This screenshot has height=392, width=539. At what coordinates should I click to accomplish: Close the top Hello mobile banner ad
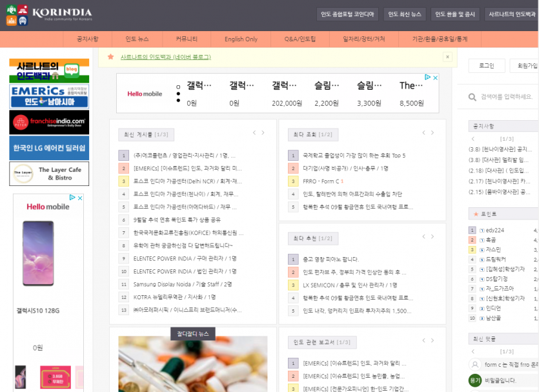tap(435, 77)
